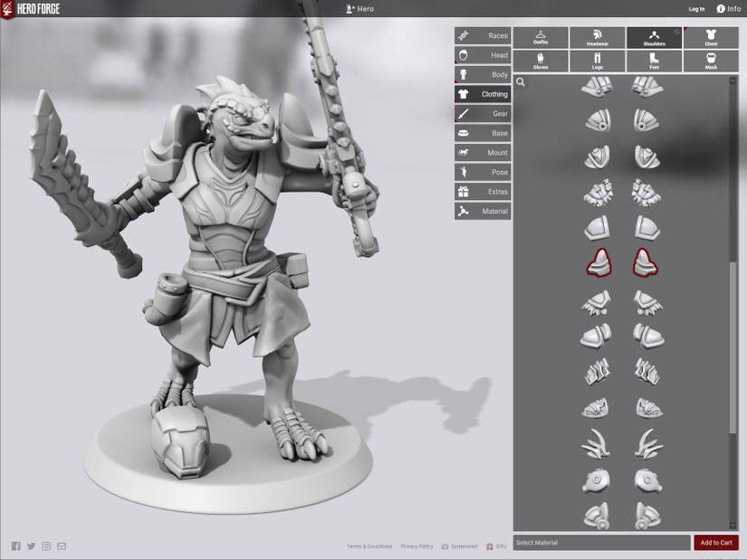Select the plain plate right pauldron above selected one
747x560 pixels.
[647, 228]
